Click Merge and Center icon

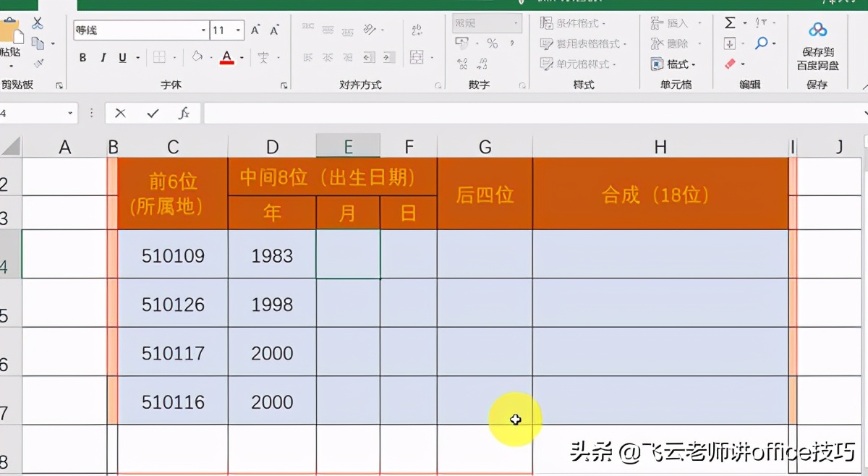(x=417, y=57)
